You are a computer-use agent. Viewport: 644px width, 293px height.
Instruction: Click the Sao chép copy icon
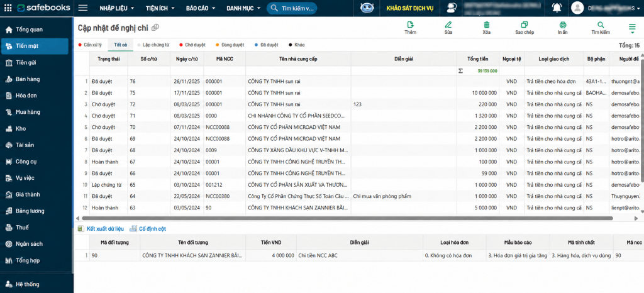[525, 25]
